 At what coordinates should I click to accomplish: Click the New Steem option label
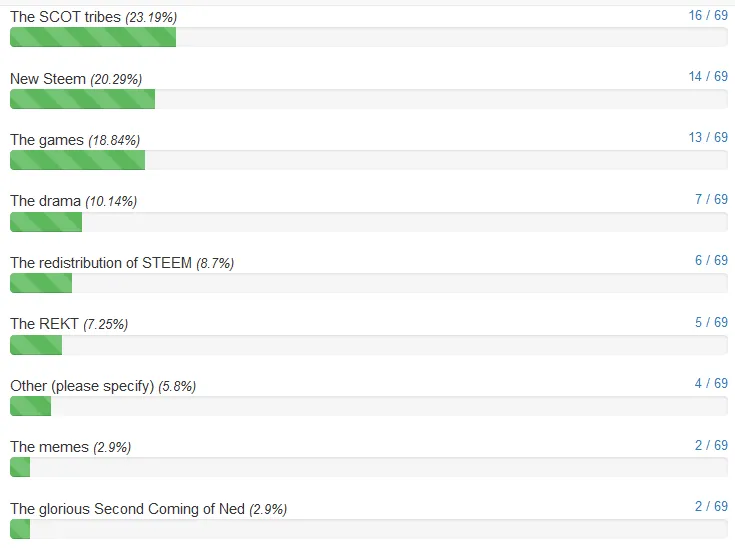coord(48,79)
